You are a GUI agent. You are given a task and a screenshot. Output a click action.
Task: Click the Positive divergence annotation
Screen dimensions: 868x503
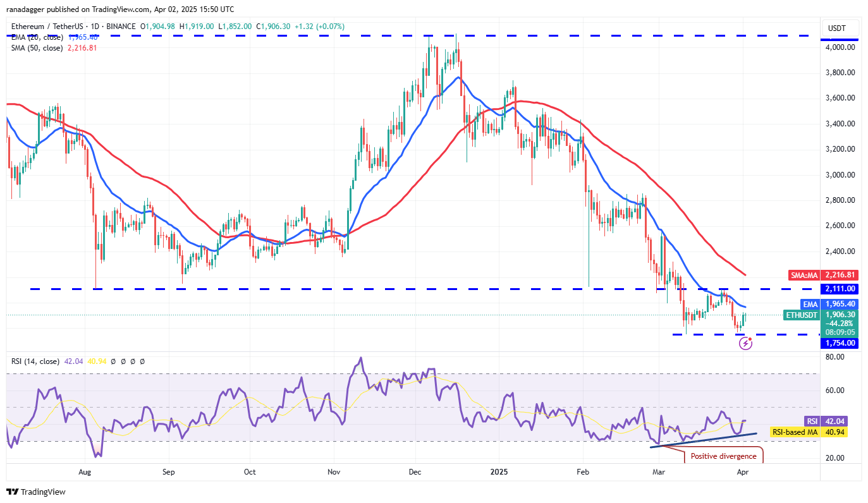[x=724, y=456]
